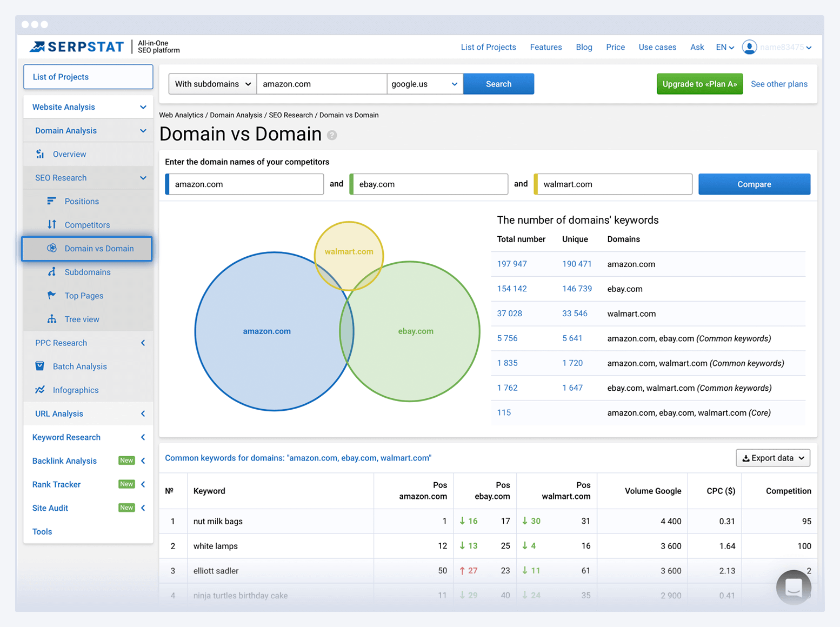Open the EN language dropdown
840x627 pixels.
(725, 47)
